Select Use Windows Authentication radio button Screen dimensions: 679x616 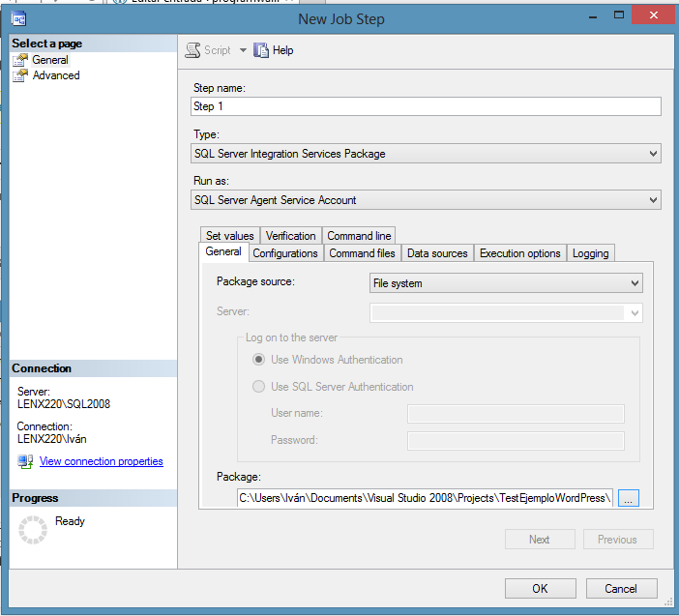(x=258, y=360)
